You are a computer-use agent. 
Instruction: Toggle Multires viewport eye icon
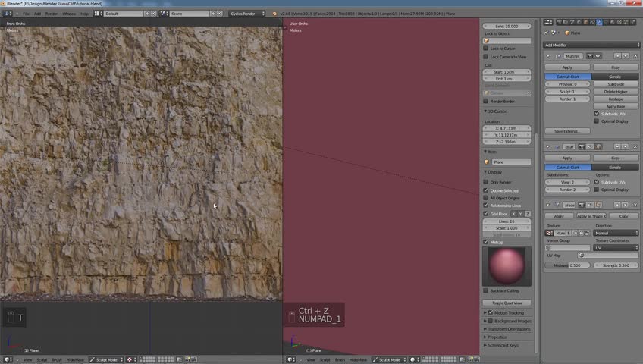click(598, 56)
